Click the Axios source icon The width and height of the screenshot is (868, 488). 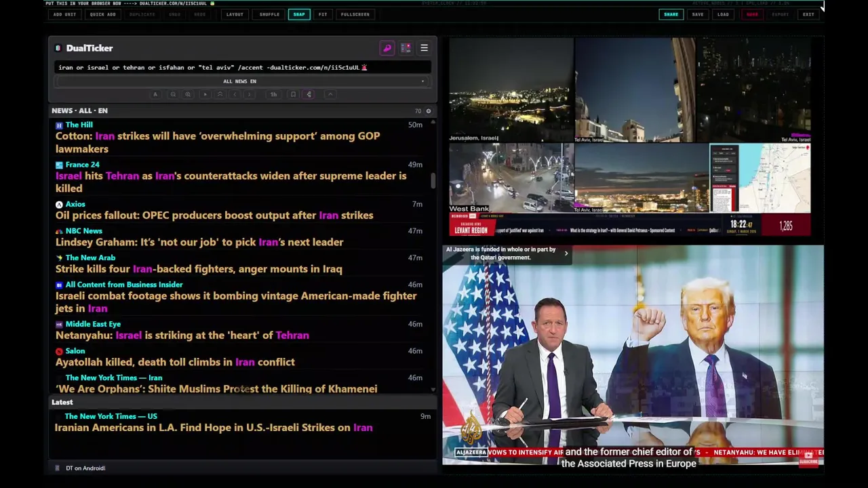click(x=59, y=204)
